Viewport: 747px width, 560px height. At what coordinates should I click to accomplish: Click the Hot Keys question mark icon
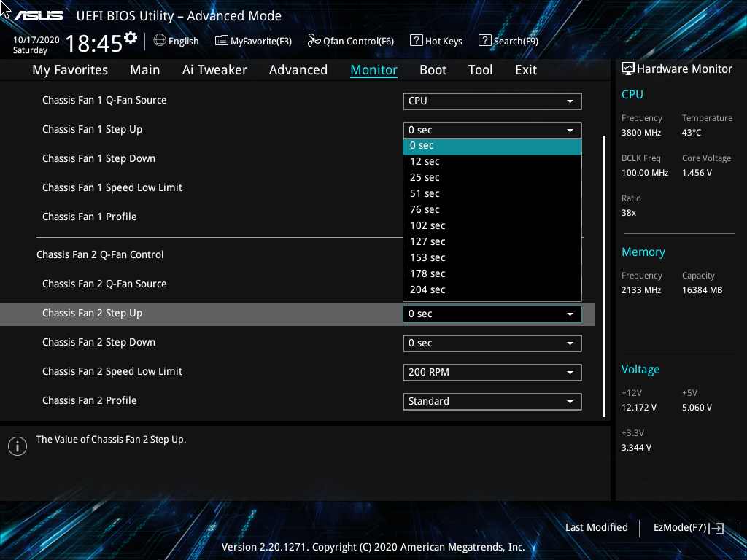point(416,40)
